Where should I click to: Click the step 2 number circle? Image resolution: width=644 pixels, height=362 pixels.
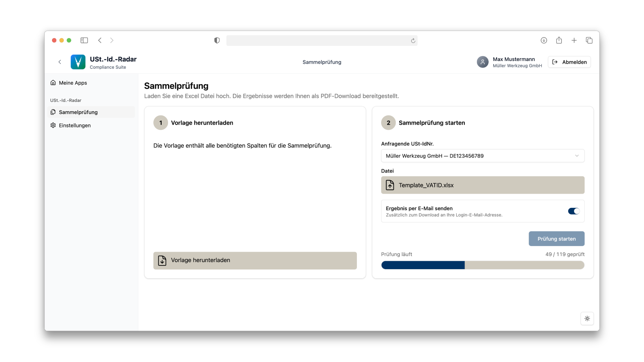(x=388, y=123)
